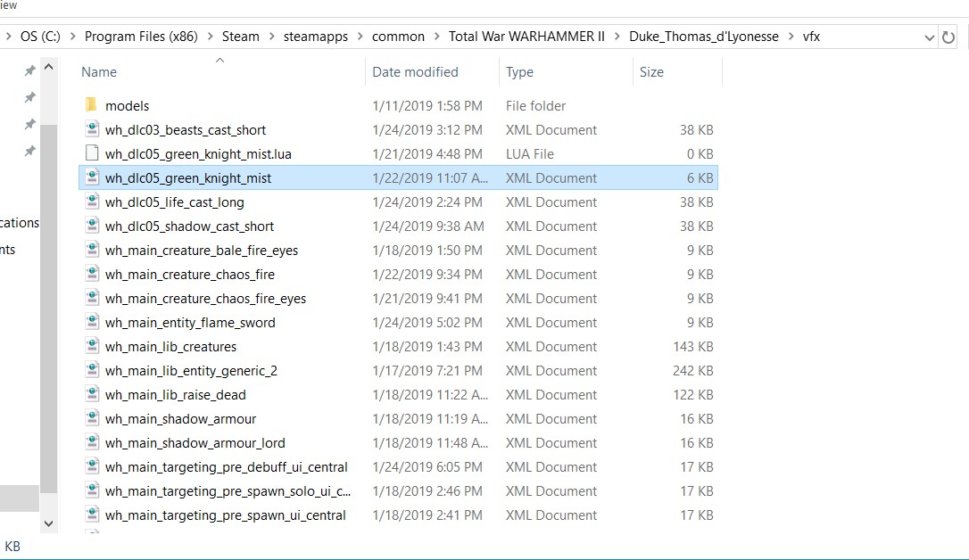Viewport: 969px width, 560px height.
Task: Open the address bar history dropdown
Action: pos(929,37)
